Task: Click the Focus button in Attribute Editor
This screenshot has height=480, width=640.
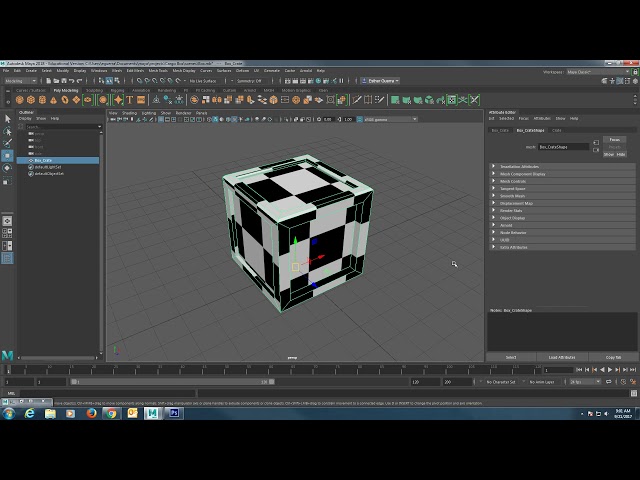Action: [x=615, y=140]
